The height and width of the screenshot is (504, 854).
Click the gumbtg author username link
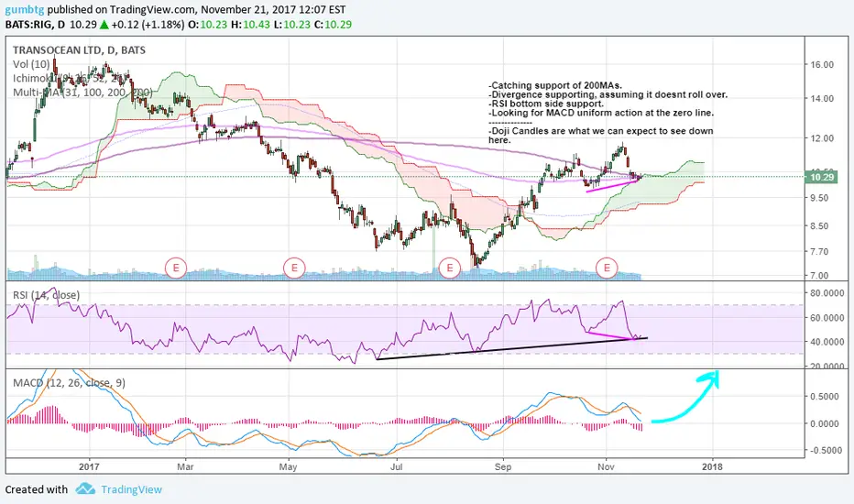(x=25, y=9)
